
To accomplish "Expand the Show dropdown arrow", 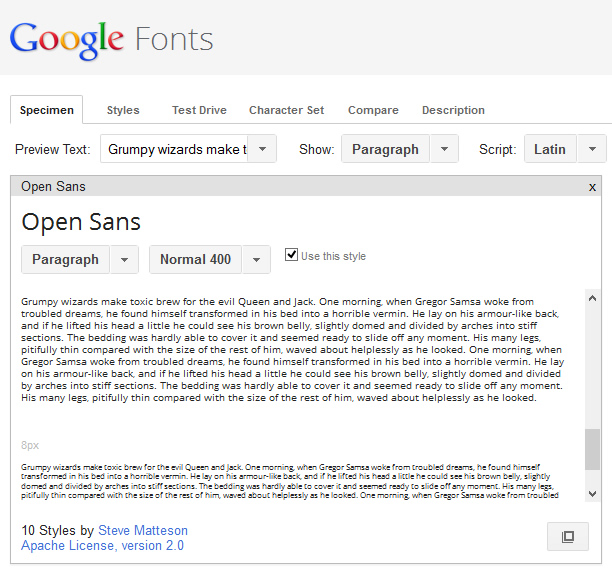I will [x=444, y=149].
